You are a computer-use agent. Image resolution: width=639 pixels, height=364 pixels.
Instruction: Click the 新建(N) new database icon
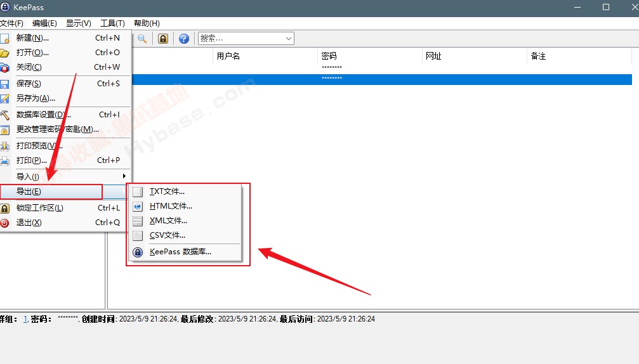point(4,38)
